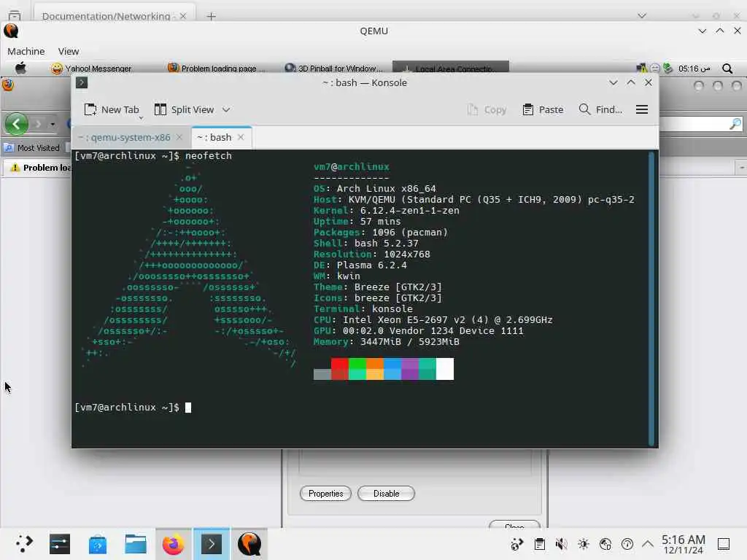Image resolution: width=747 pixels, height=560 pixels.
Task: Click the Firefox search magnifier icon
Action: tap(735, 124)
